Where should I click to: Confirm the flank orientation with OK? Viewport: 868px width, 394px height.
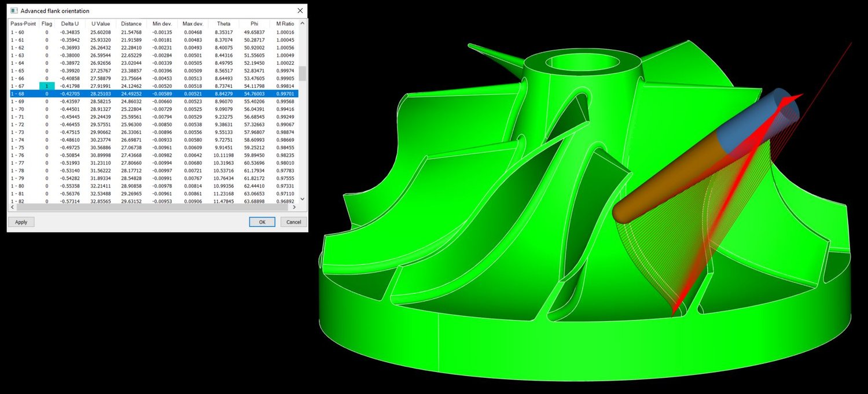[262, 222]
